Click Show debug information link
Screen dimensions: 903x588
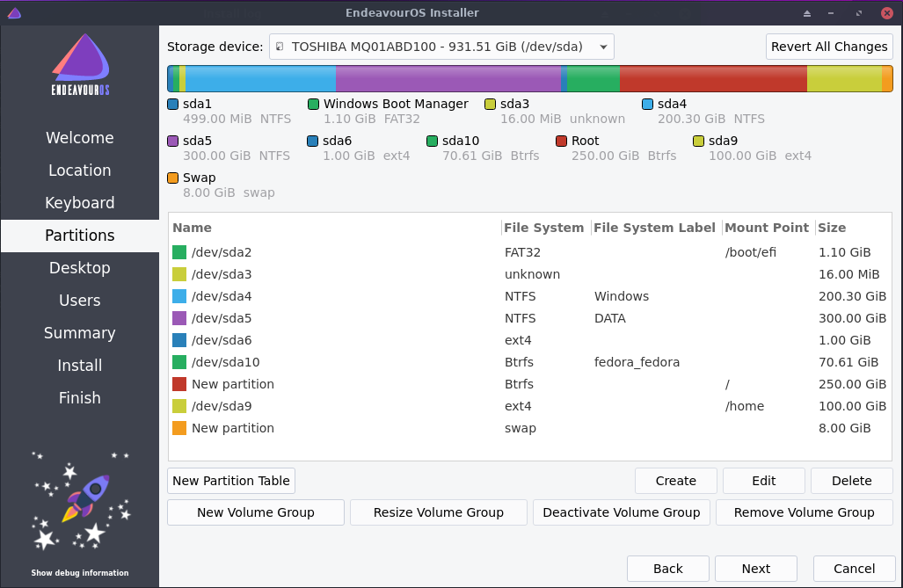(x=80, y=573)
